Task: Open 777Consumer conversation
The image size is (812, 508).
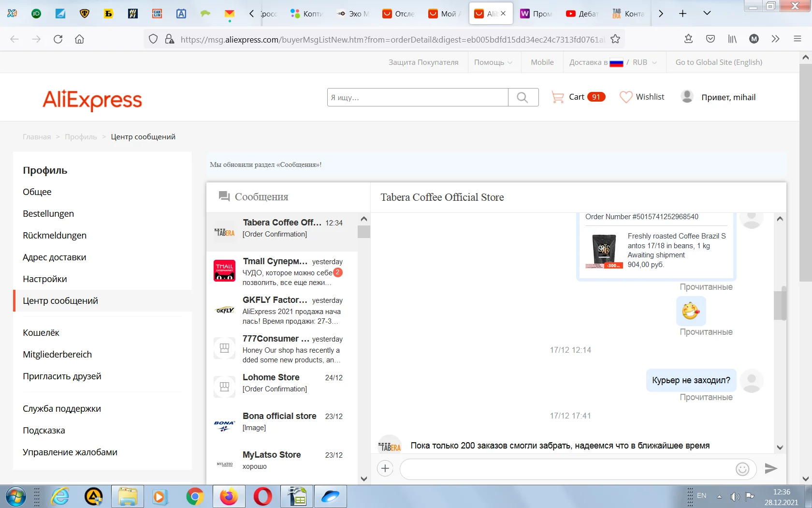Action: point(282,348)
